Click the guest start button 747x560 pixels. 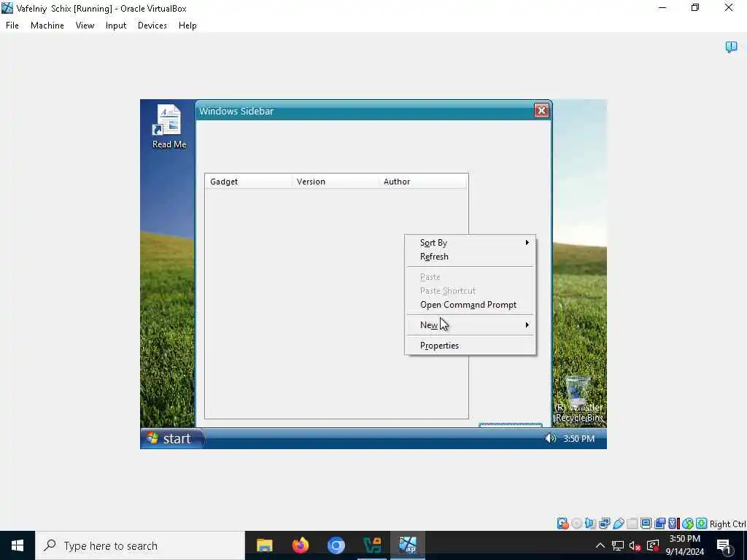(172, 438)
